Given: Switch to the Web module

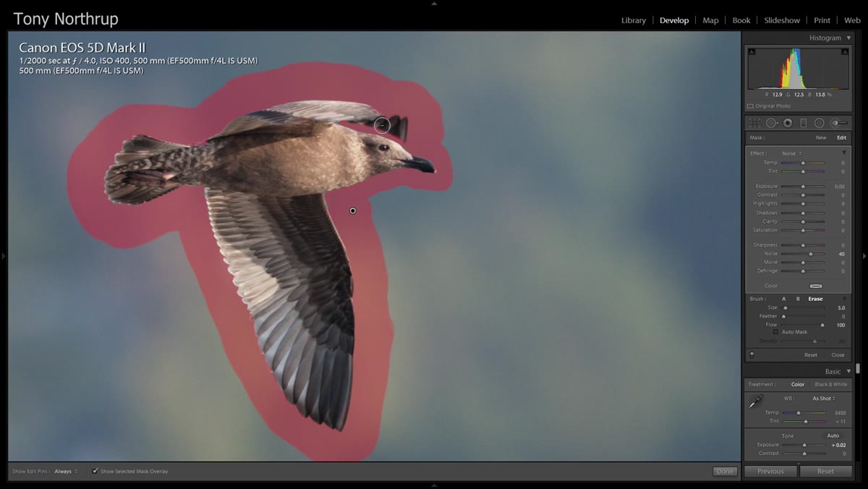Looking at the screenshot, I should [x=852, y=20].
